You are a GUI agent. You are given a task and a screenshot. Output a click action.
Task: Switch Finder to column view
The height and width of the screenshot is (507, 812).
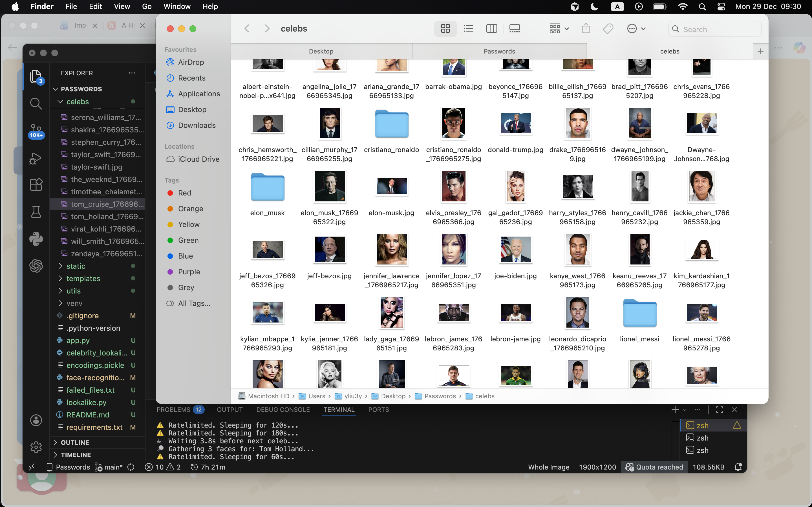(491, 29)
